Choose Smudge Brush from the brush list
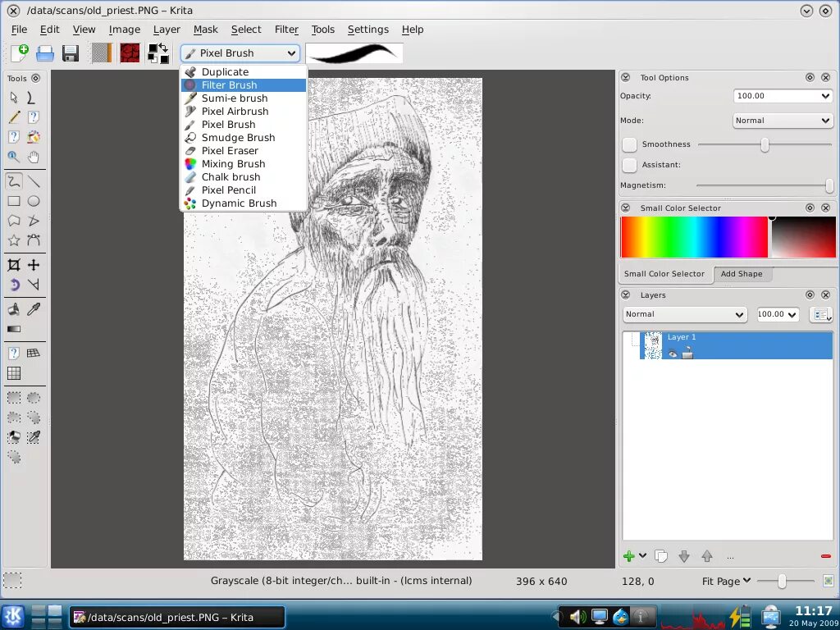This screenshot has width=840, height=630. 238,137
